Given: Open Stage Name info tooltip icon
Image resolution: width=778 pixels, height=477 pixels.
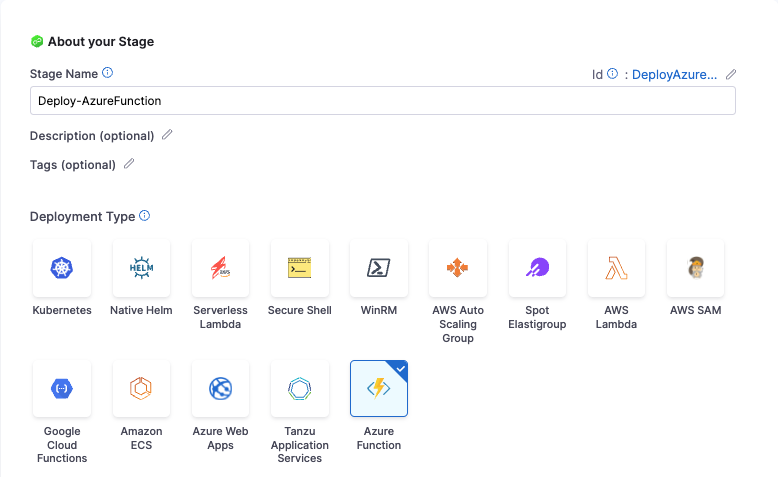Looking at the screenshot, I should coord(108,73).
